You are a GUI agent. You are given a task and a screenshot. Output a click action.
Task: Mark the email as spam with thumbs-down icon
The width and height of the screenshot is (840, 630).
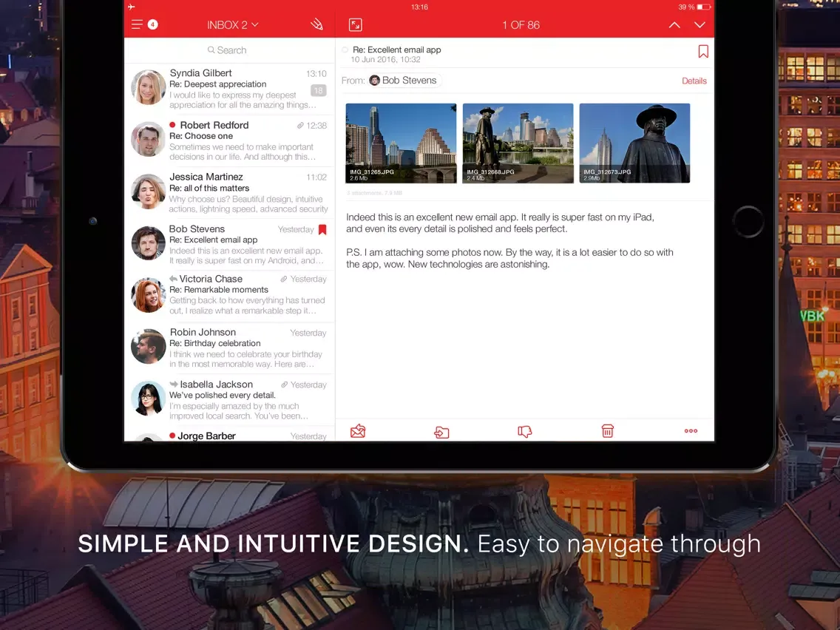tap(525, 431)
